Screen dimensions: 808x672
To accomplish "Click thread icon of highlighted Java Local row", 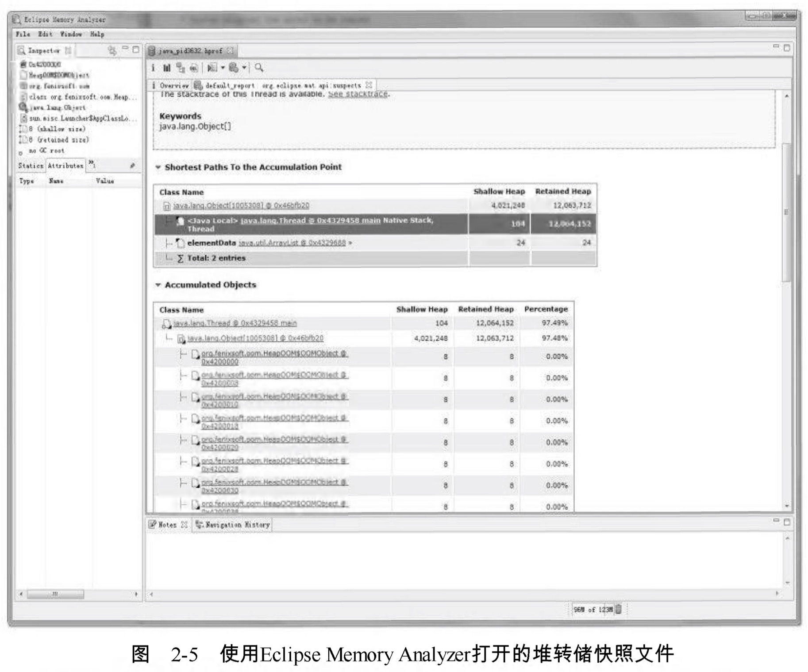I will pos(180,221).
